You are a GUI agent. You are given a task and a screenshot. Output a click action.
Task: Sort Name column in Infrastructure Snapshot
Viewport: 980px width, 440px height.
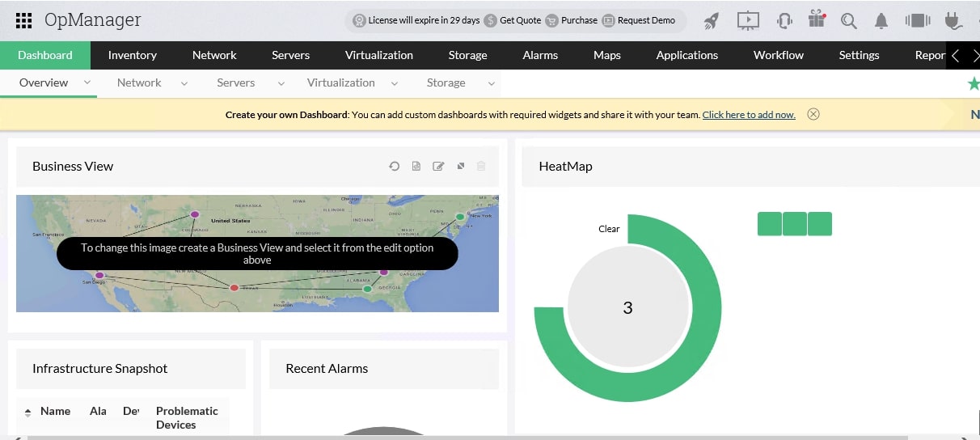(28, 412)
